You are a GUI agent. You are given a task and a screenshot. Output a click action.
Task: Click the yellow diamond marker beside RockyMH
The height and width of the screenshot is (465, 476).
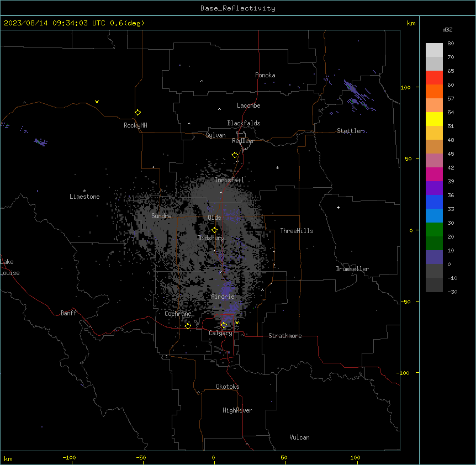click(x=137, y=113)
